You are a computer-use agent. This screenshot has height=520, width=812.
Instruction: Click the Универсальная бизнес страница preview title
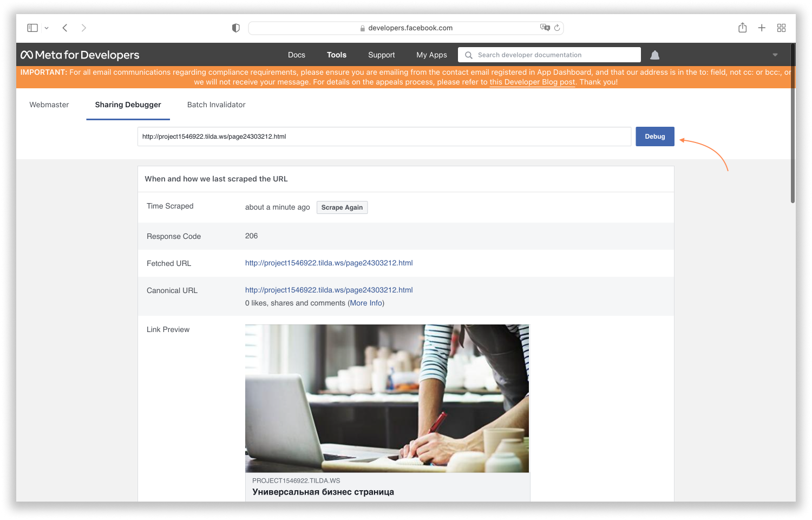coord(323,492)
